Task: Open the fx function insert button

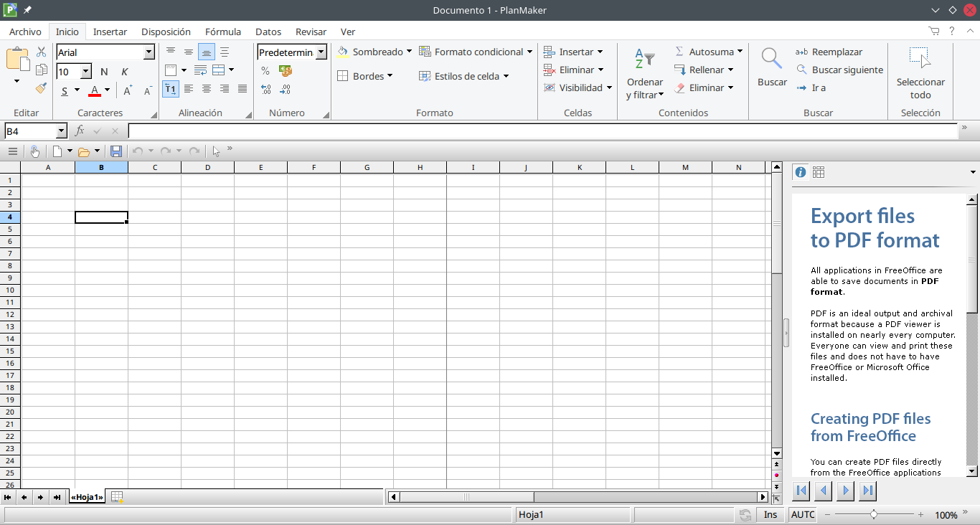Action: (x=80, y=131)
